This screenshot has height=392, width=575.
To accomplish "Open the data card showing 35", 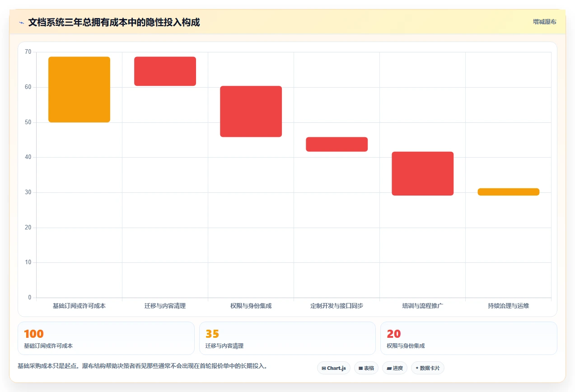I will point(287,338).
